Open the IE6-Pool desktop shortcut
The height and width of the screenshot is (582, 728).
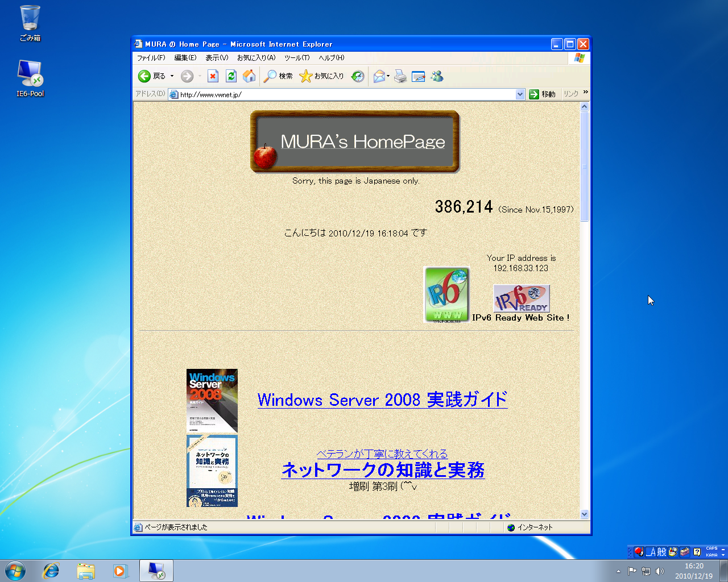pyautogui.click(x=30, y=78)
